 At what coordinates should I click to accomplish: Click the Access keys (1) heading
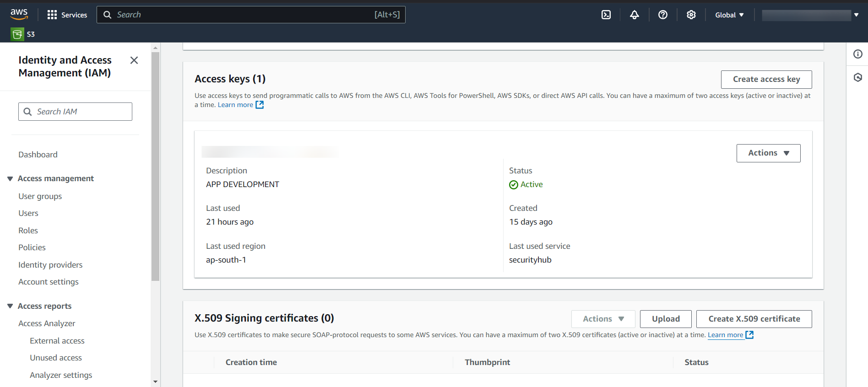230,79
